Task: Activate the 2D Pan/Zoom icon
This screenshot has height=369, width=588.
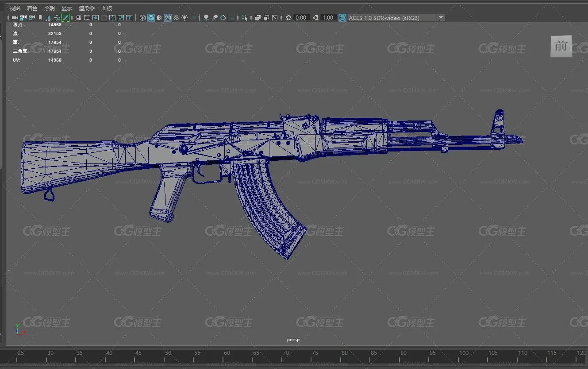Action: 57,18
